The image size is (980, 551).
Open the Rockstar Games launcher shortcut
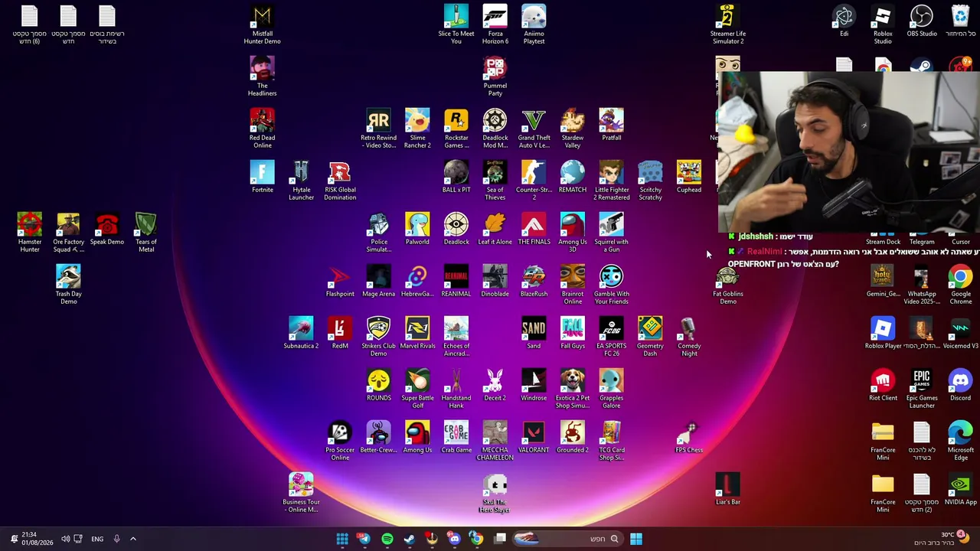pyautogui.click(x=456, y=129)
